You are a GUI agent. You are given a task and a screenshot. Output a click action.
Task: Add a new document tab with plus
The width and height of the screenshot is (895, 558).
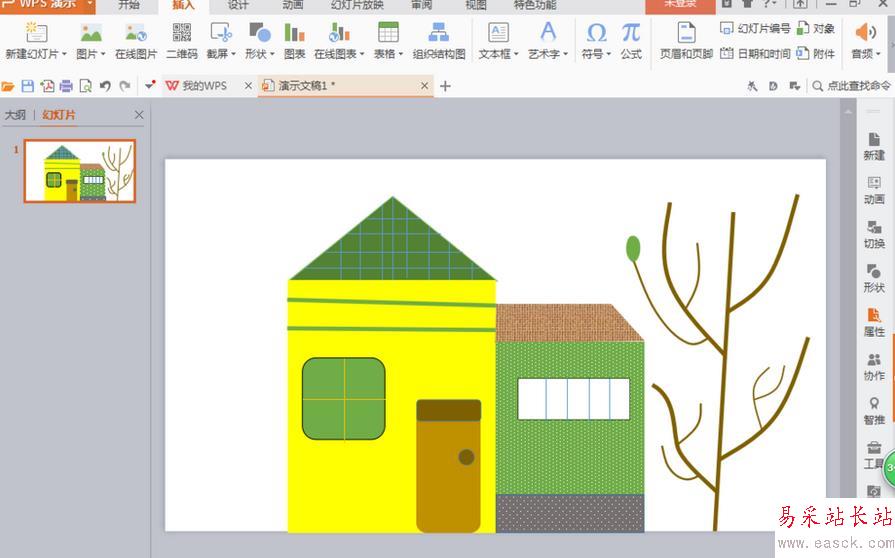tap(445, 86)
